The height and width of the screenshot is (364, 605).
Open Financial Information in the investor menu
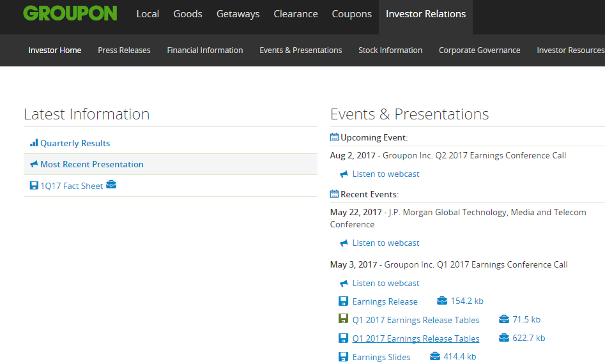point(205,50)
